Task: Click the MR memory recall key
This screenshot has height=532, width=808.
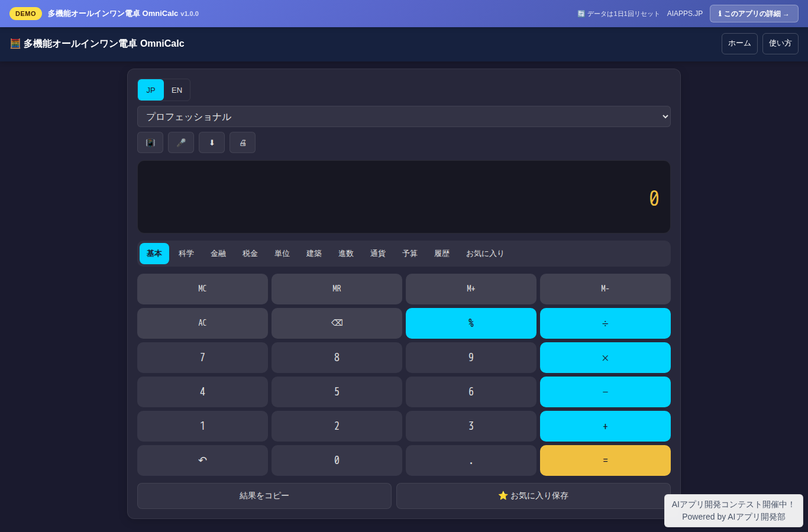Action: (337, 289)
